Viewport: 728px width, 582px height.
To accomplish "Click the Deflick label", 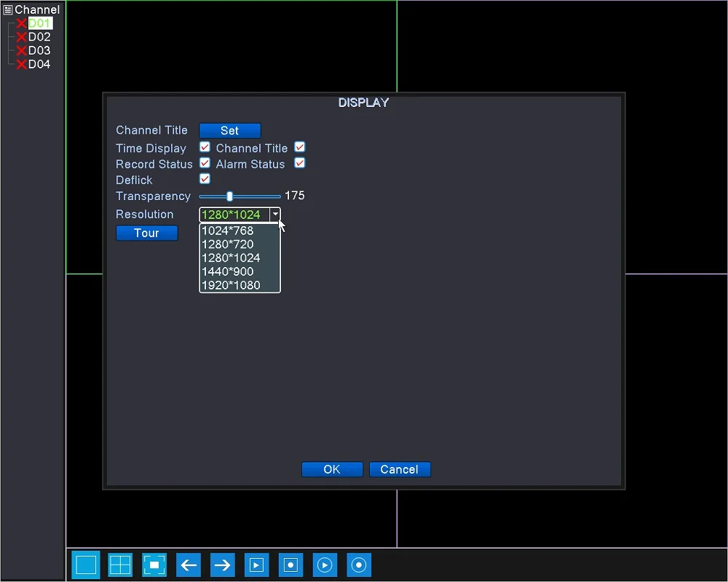I will [134, 180].
